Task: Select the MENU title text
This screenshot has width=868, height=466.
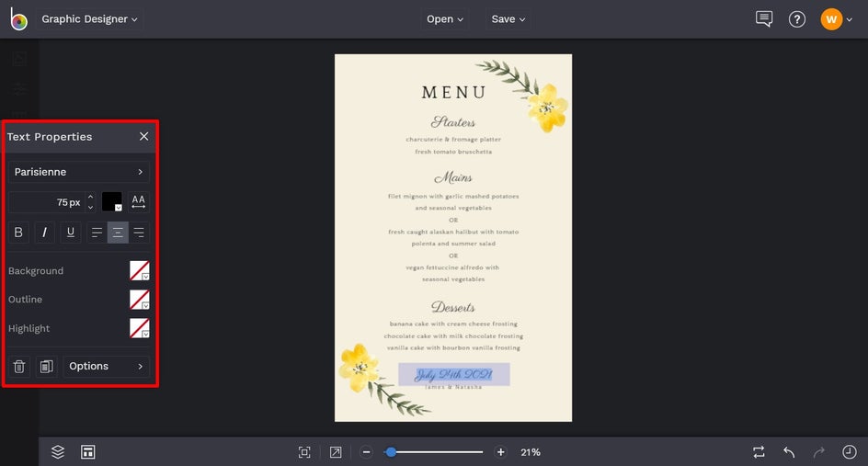Action: [453, 93]
